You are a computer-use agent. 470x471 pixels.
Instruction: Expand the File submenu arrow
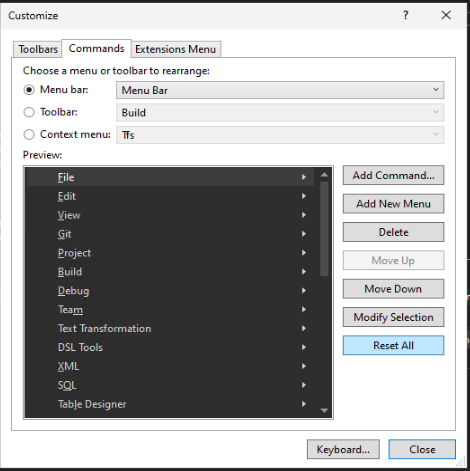(304, 177)
